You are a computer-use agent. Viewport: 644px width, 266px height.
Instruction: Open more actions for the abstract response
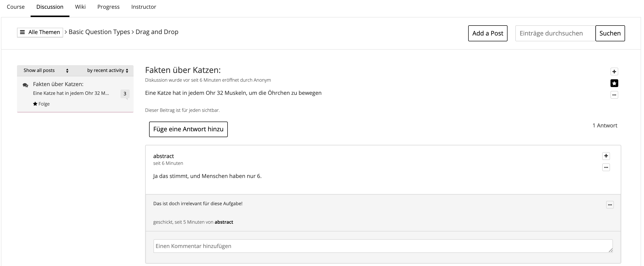(x=606, y=168)
